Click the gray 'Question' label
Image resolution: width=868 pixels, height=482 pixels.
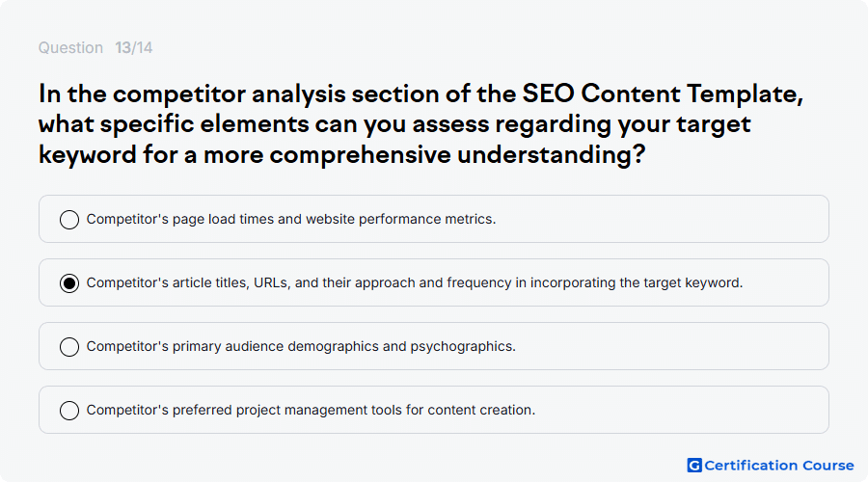pyautogui.click(x=70, y=48)
